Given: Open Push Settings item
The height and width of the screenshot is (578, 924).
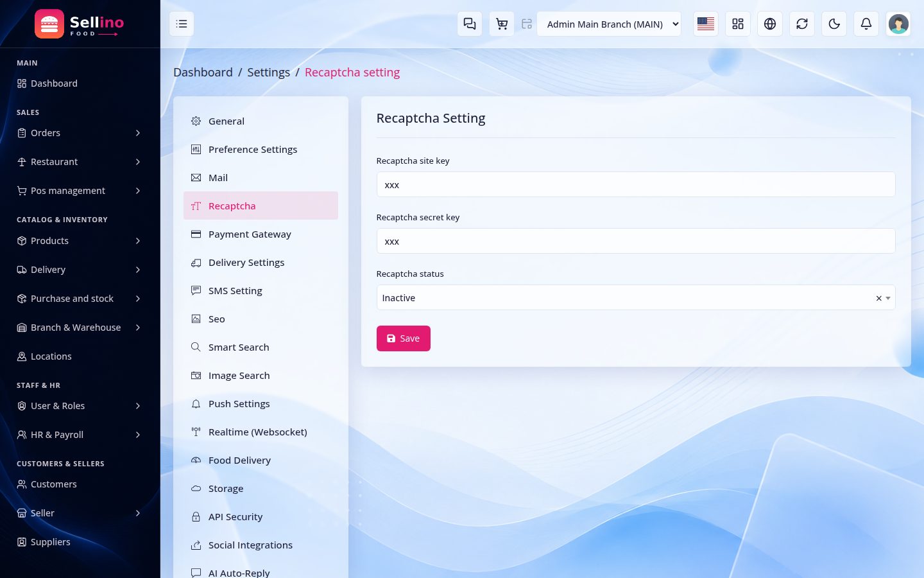Looking at the screenshot, I should pos(261,403).
